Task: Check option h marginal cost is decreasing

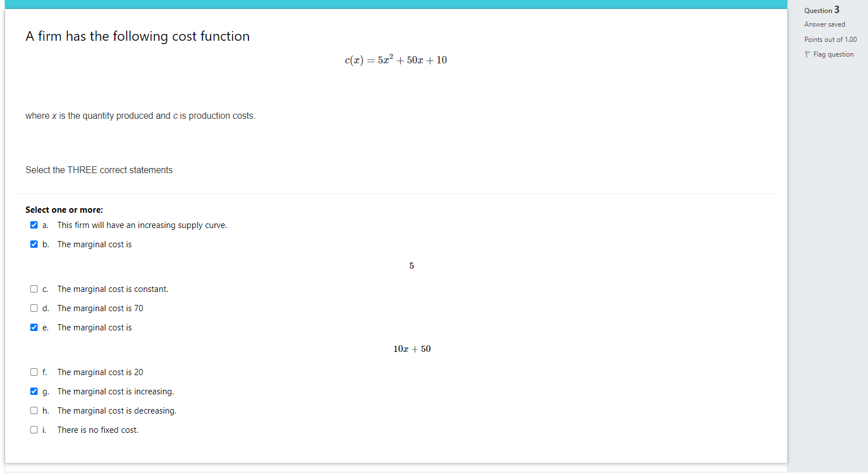Action: [34, 411]
